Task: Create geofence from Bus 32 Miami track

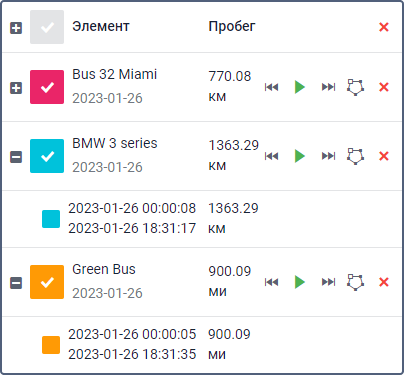Action: coord(355,87)
